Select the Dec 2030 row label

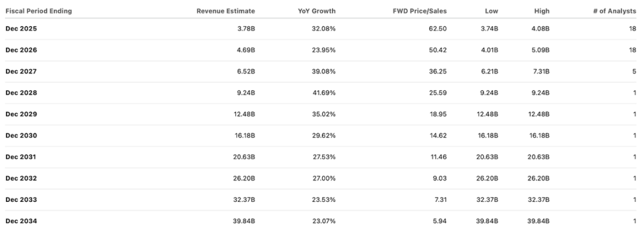click(x=21, y=136)
